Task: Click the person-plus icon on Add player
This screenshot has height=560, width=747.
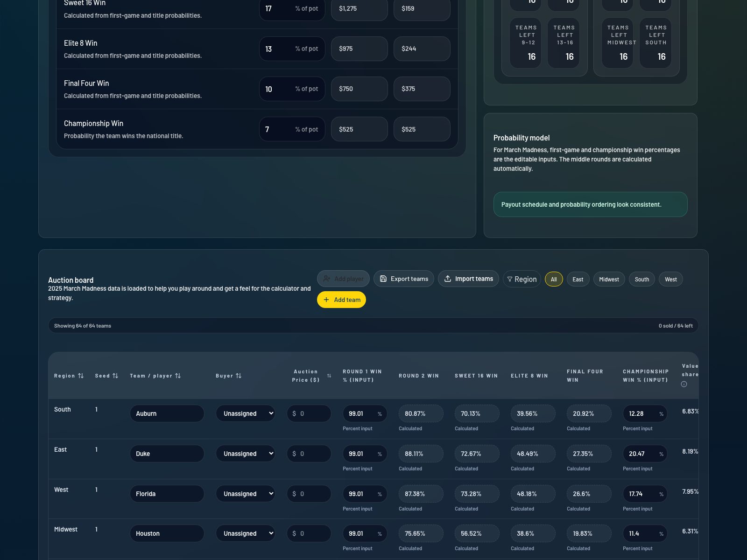Action: [x=327, y=279]
